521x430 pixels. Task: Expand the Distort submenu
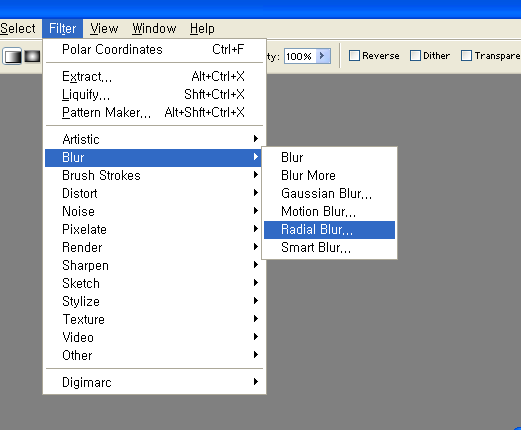154,193
